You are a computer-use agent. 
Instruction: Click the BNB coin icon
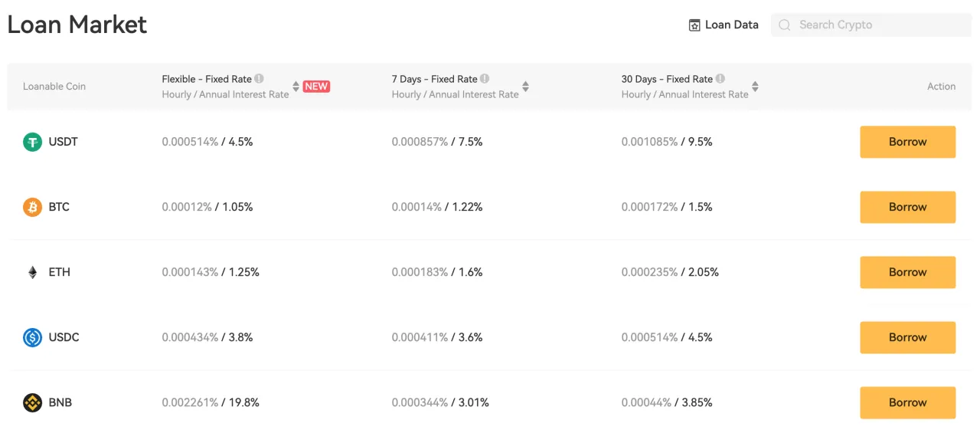pyautogui.click(x=32, y=402)
